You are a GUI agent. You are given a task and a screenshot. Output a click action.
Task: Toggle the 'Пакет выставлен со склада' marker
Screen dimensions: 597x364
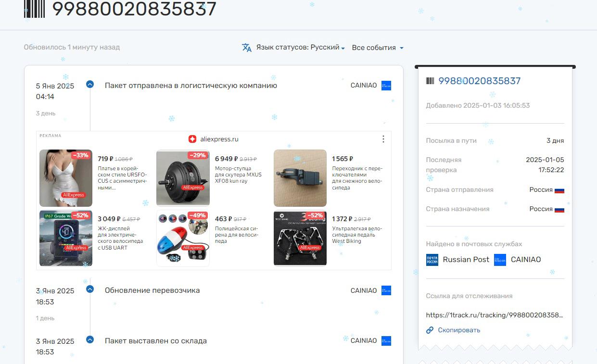click(x=90, y=339)
